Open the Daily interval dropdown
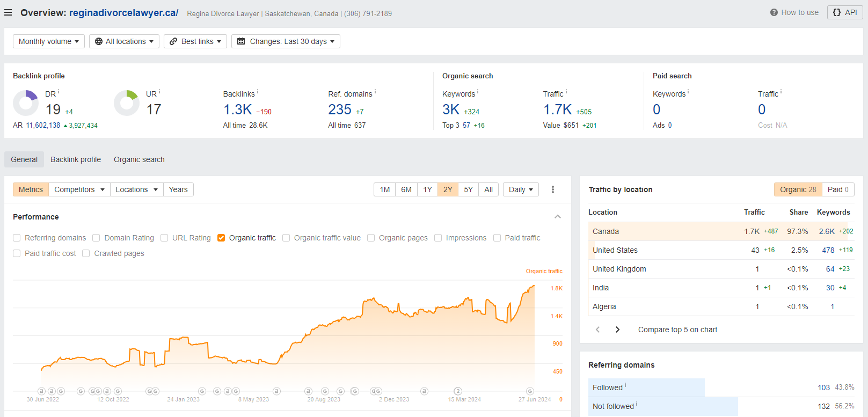 [x=521, y=189]
